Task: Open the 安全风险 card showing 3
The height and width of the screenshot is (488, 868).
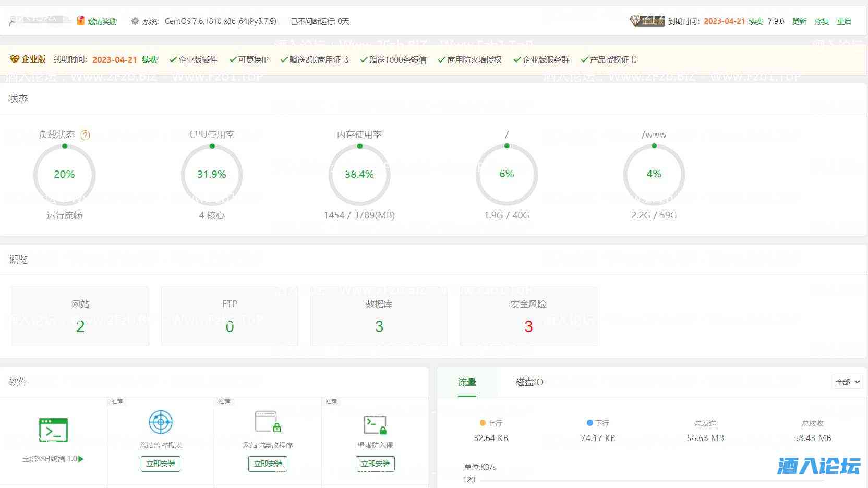Action: pyautogui.click(x=528, y=316)
